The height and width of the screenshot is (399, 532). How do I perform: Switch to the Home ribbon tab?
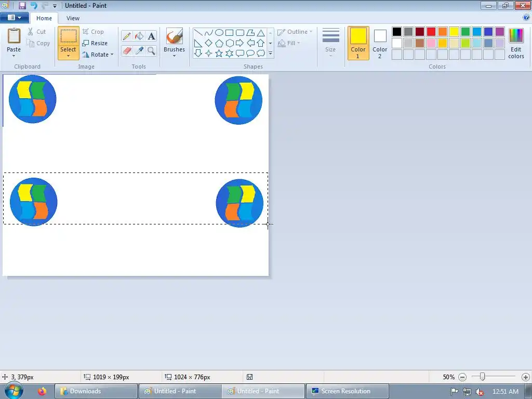(44, 18)
